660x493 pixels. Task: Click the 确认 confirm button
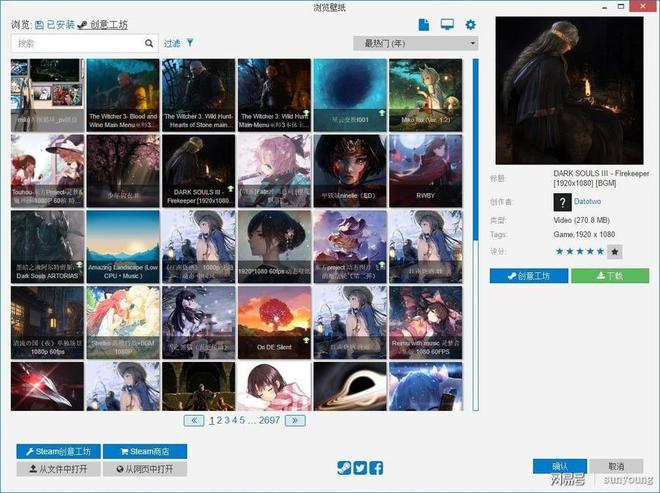(559, 466)
